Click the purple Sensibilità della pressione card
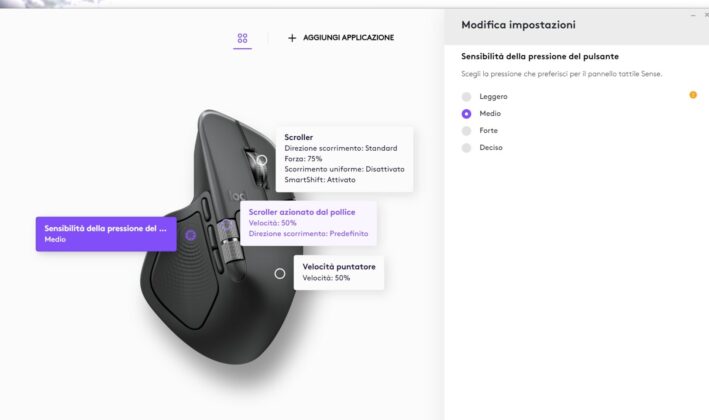709x420 pixels. (x=106, y=234)
